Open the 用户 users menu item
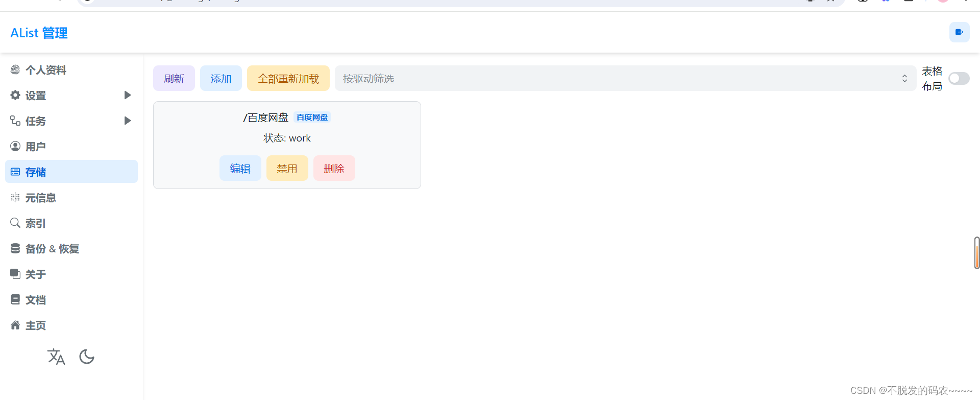 click(x=71, y=147)
